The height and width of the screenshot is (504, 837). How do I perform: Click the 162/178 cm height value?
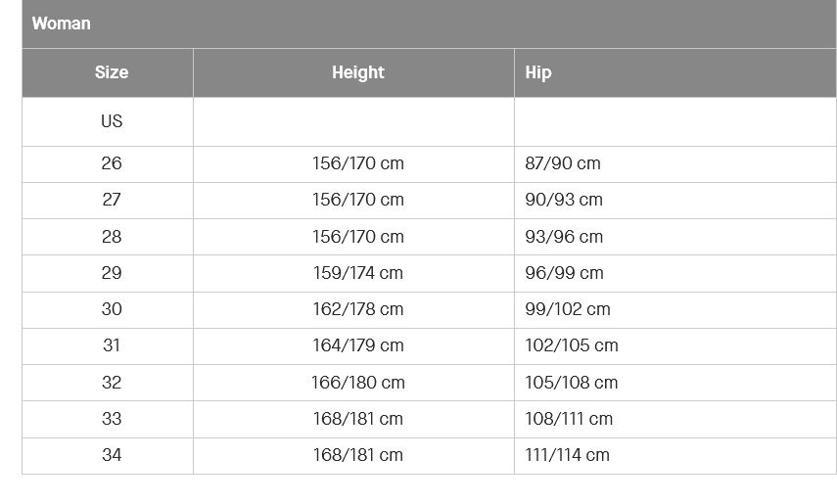[x=358, y=309]
